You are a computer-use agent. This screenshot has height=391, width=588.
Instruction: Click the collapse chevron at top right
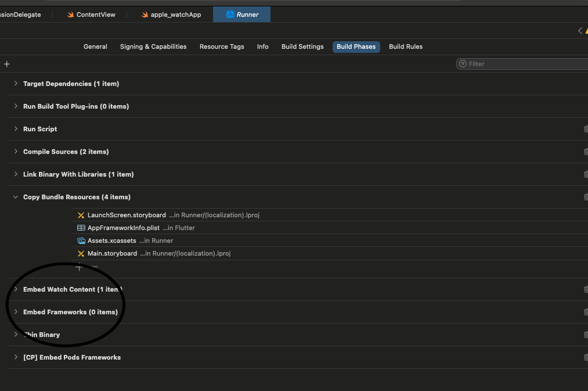(x=579, y=31)
